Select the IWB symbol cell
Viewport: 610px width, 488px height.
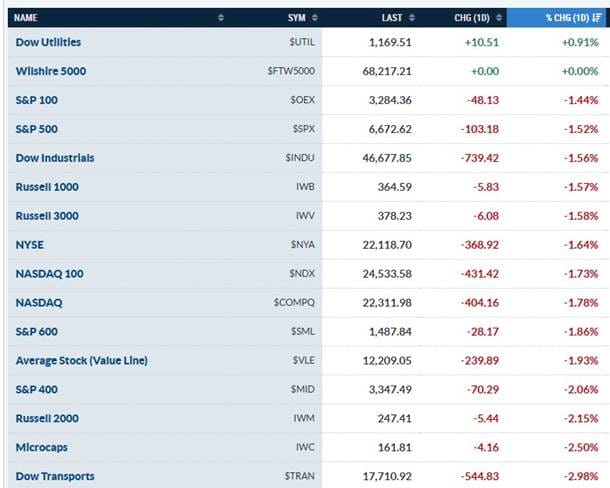(305, 187)
